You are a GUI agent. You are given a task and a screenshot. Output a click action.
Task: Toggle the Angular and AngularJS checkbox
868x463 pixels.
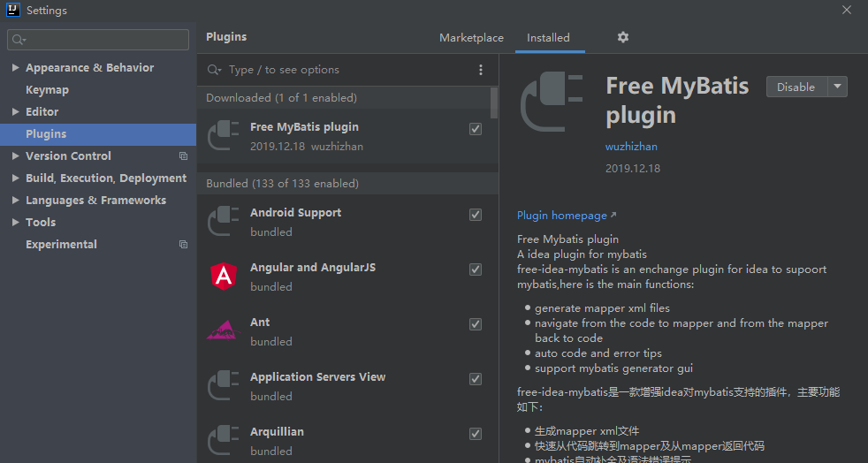click(x=475, y=269)
